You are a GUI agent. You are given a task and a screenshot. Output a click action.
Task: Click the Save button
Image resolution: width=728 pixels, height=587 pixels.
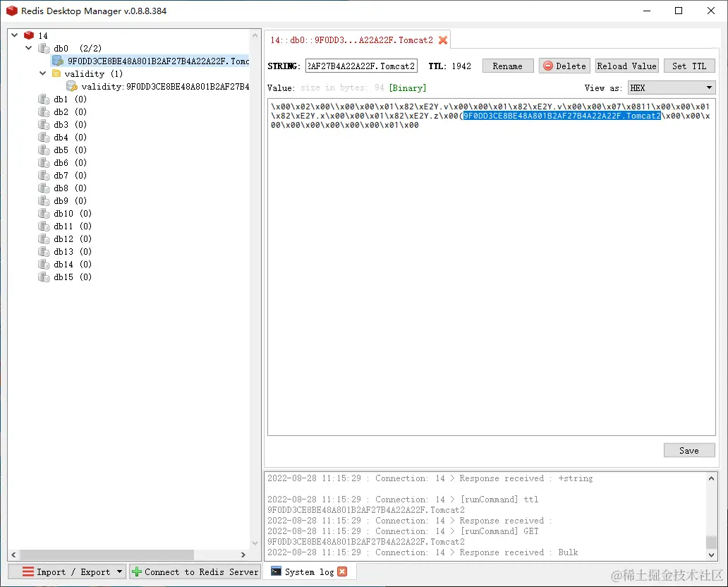(x=689, y=450)
